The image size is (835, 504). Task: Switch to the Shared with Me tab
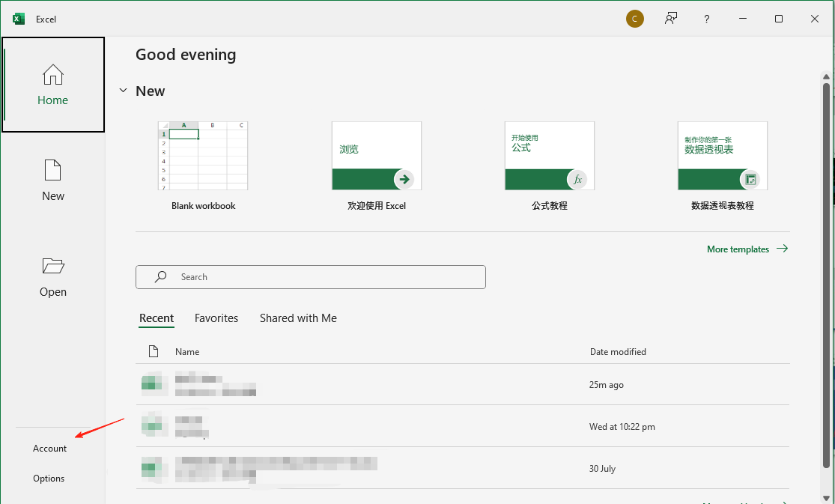pos(298,318)
